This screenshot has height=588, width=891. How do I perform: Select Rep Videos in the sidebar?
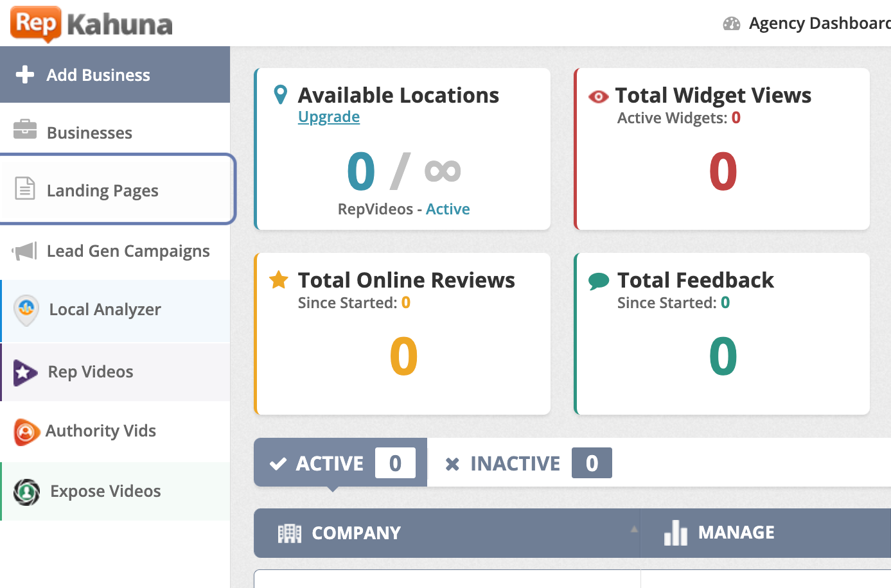point(91,372)
